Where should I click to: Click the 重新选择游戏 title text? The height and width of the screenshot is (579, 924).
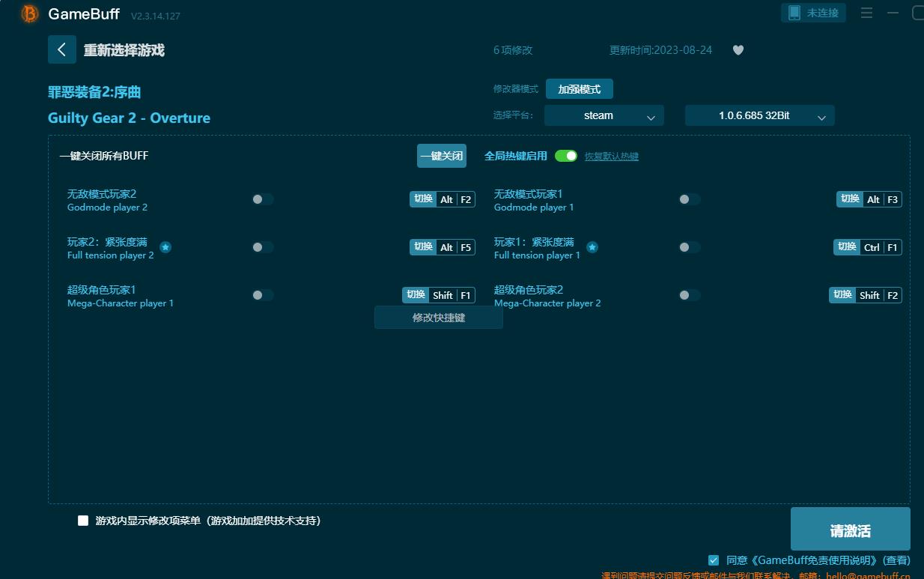[x=124, y=50]
